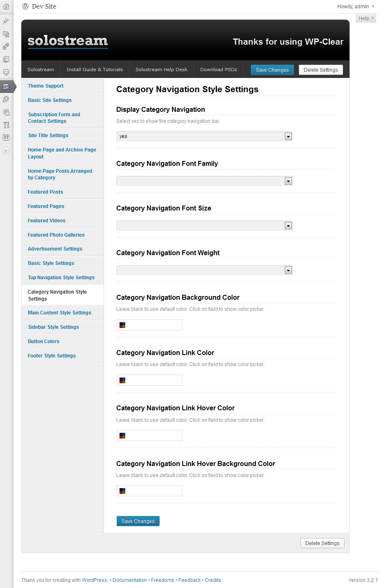Select Subscription Form and Contact Settings tab
Viewport: 386px width, 588px height.
[63, 118]
